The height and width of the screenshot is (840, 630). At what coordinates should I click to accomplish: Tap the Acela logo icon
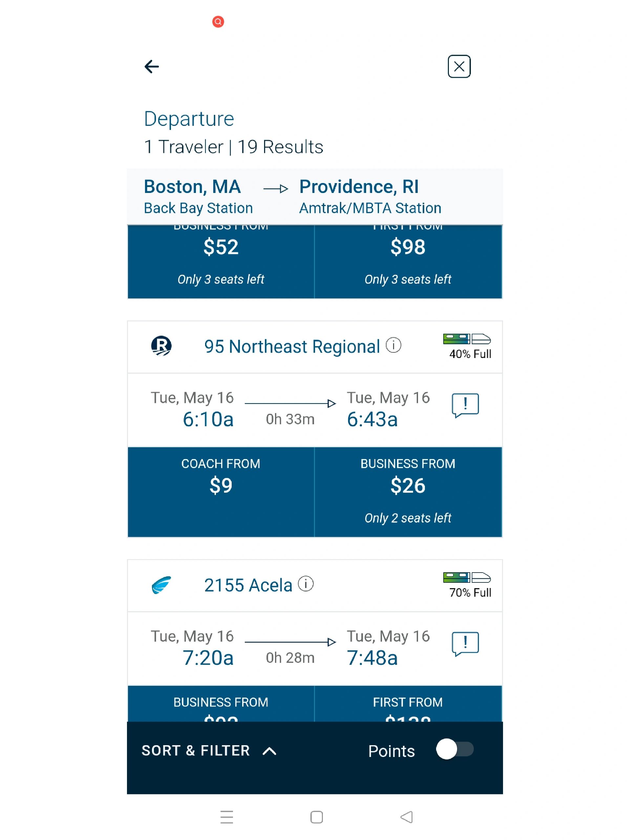(x=161, y=584)
